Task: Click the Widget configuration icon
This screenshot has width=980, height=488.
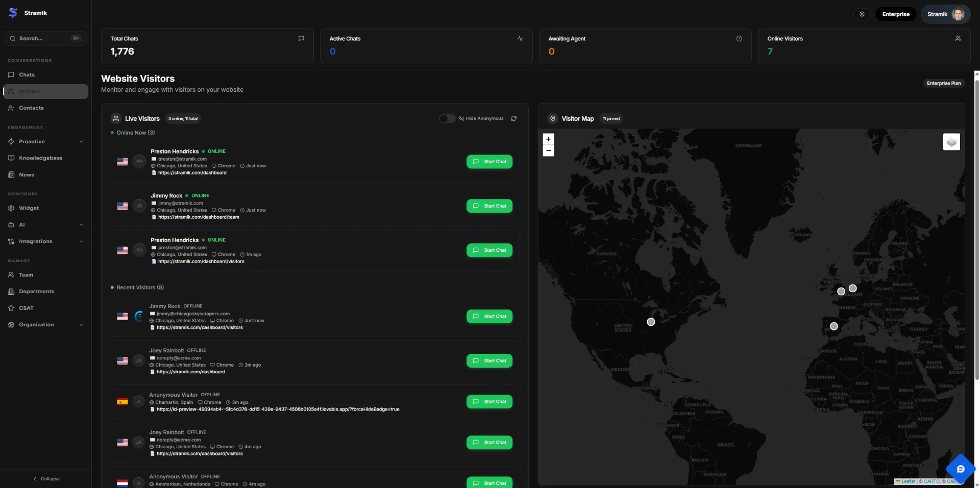Action: click(x=11, y=208)
